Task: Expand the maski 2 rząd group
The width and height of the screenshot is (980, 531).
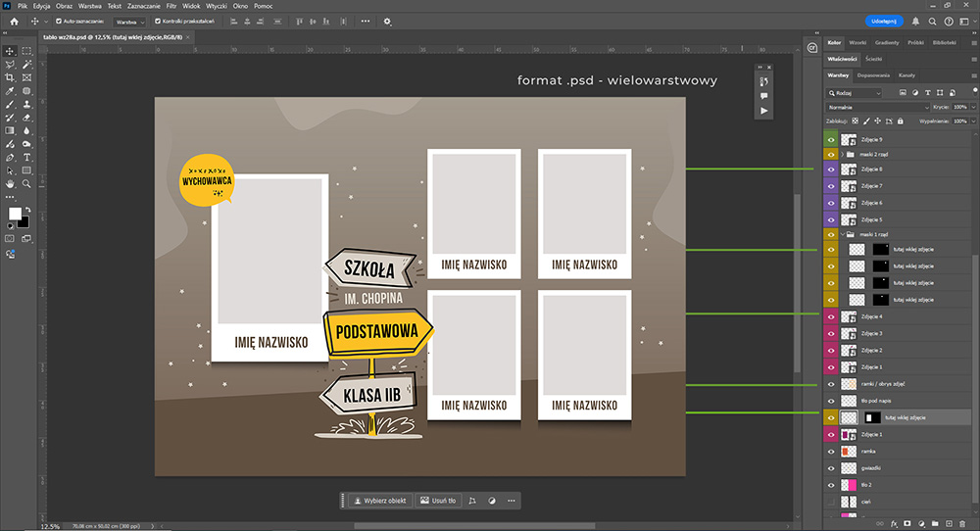Action: click(843, 154)
